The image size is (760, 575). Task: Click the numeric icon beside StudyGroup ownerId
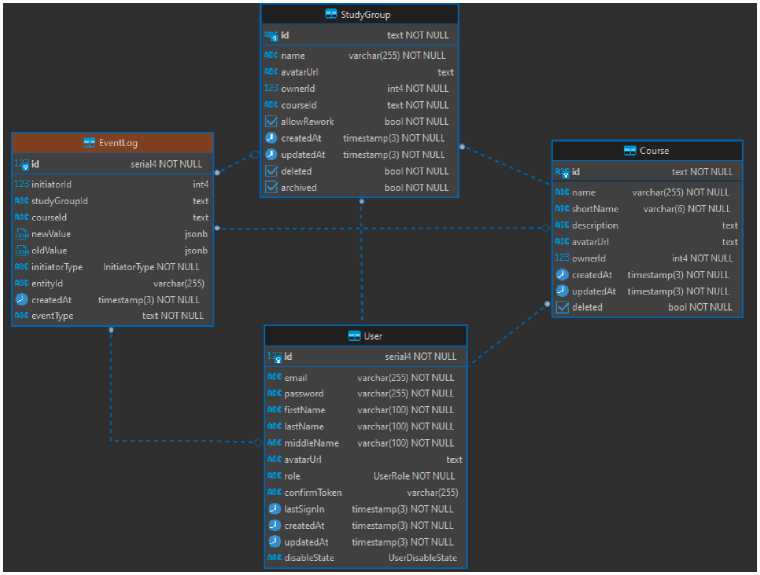tap(270, 89)
